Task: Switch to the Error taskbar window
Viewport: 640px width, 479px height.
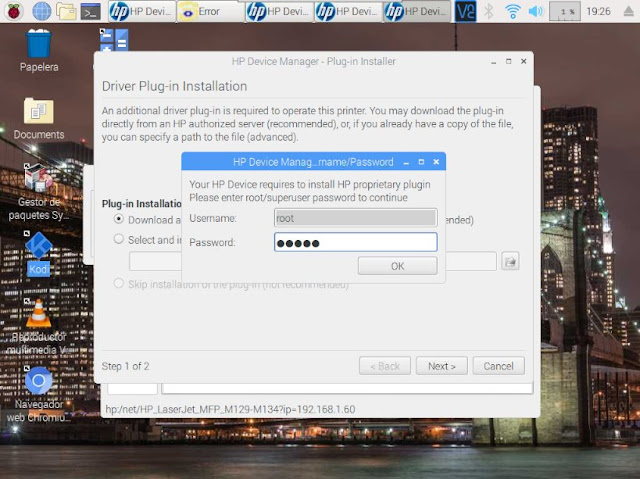Action: [210, 11]
